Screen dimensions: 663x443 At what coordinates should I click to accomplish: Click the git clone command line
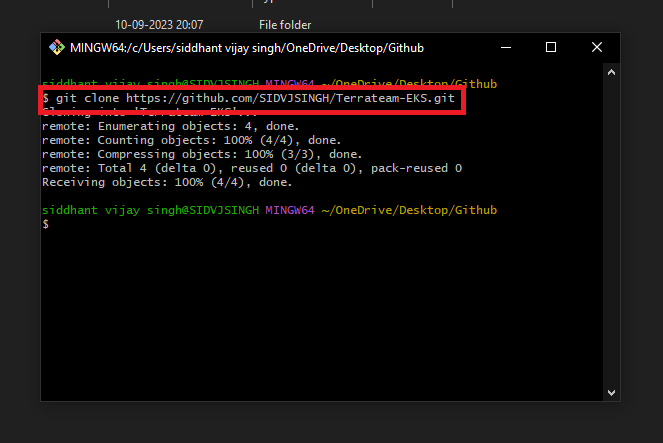click(x=249, y=98)
